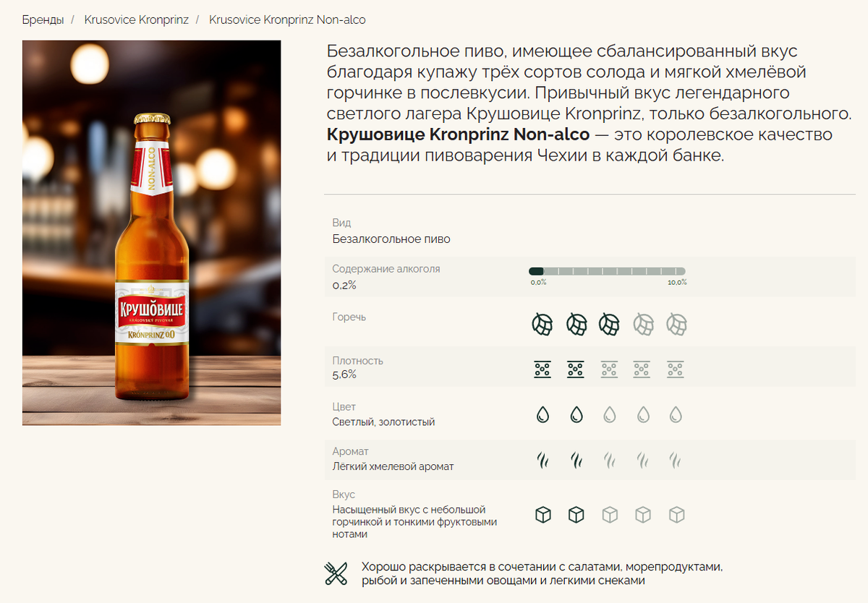
Task: Click the Вкус label
Action: coord(344,495)
